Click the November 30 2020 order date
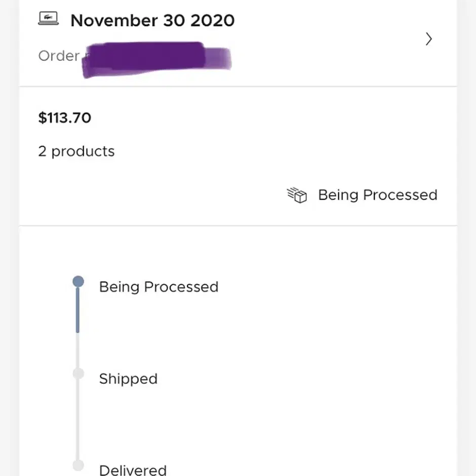The height and width of the screenshot is (476, 476). point(152,20)
